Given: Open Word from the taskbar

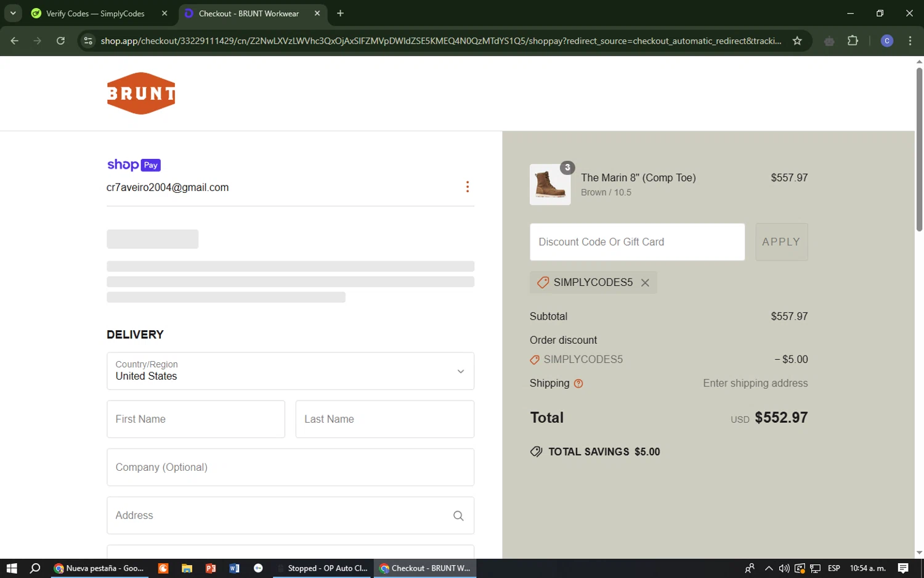Looking at the screenshot, I should click(234, 568).
